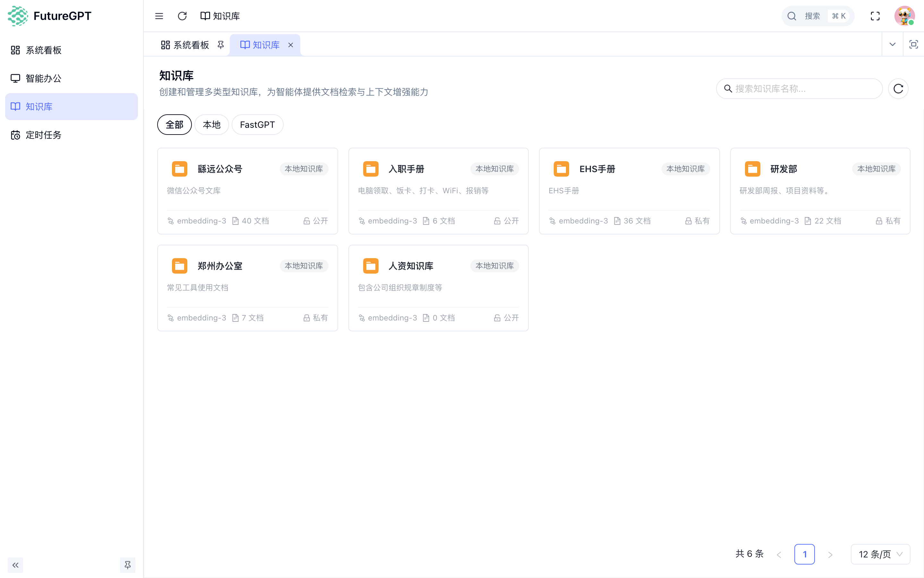Filter by 本地 knowledge bases
Image resolution: width=924 pixels, height=578 pixels.
click(x=211, y=125)
